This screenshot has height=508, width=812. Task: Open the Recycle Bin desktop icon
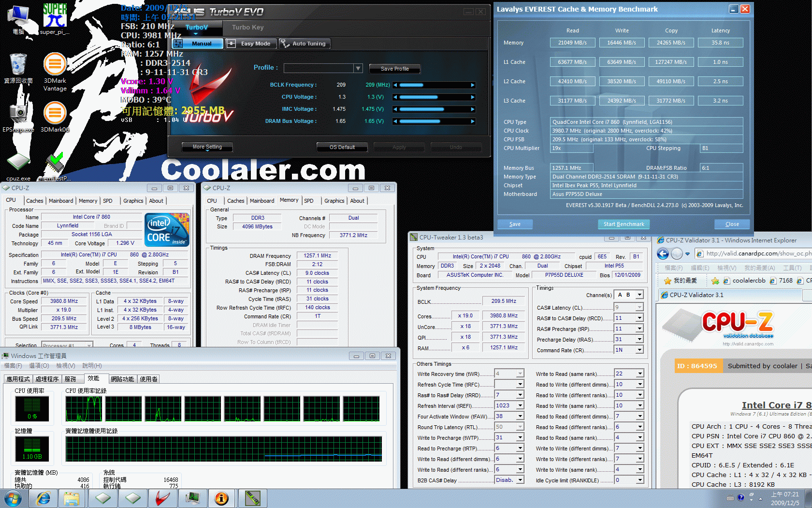coord(18,69)
